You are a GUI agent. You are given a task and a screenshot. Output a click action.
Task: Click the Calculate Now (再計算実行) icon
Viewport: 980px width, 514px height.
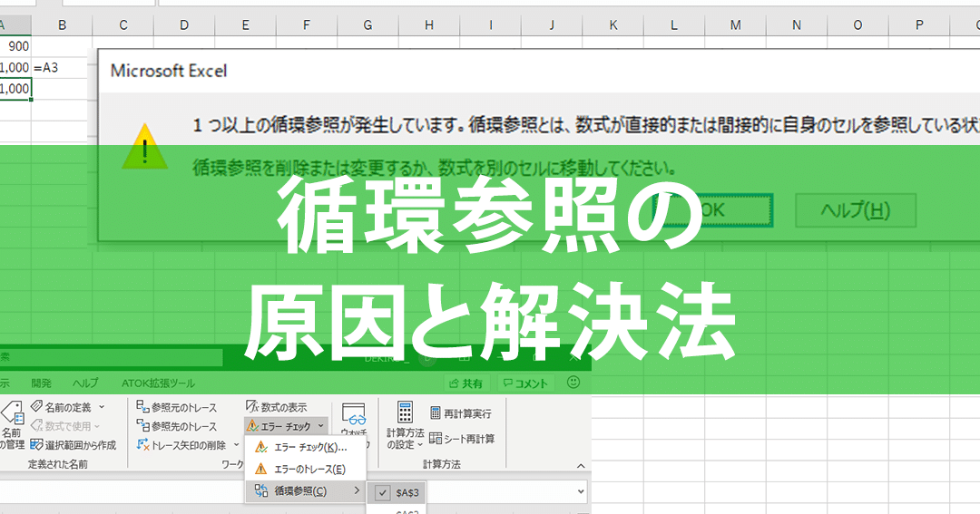(436, 413)
